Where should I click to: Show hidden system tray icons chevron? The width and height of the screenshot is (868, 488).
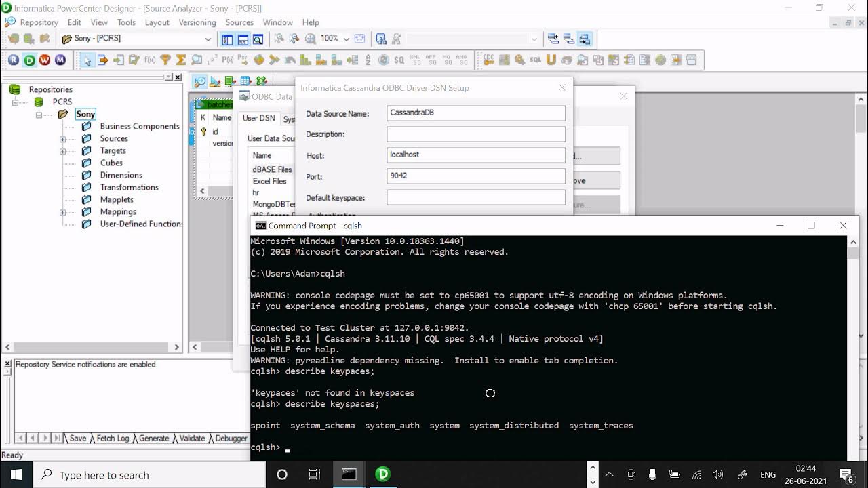tap(609, 474)
